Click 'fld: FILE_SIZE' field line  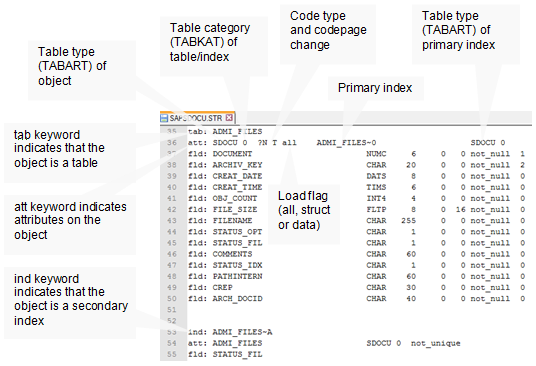[223, 209]
